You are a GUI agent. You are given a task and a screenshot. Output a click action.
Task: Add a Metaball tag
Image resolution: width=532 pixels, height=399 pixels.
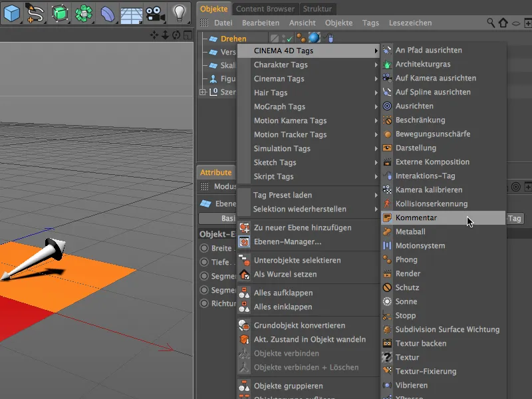443,231
